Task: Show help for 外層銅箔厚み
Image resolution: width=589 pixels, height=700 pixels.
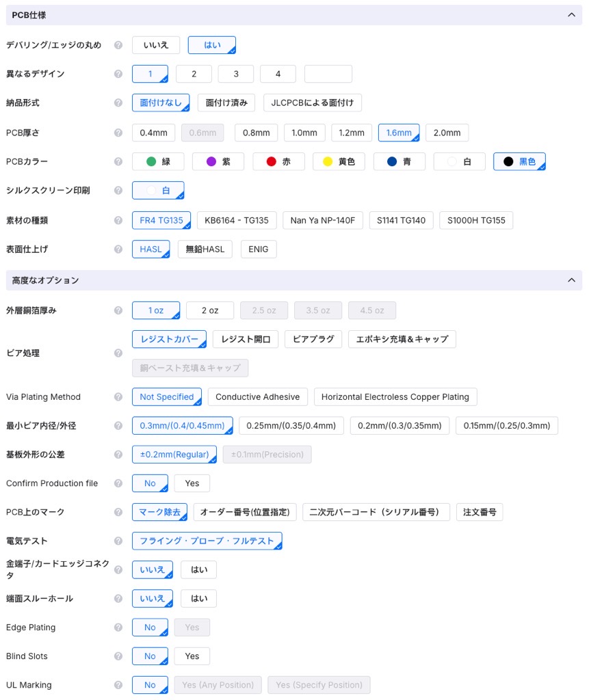Action: pyautogui.click(x=118, y=310)
